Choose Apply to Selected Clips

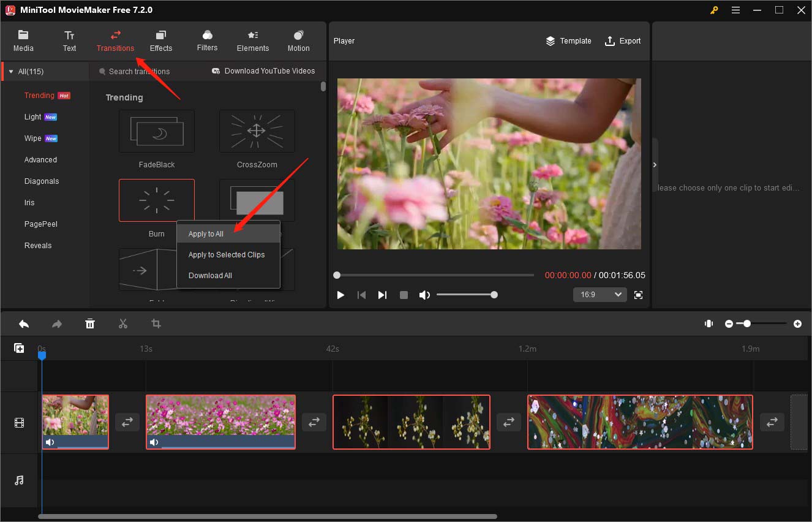coord(228,255)
